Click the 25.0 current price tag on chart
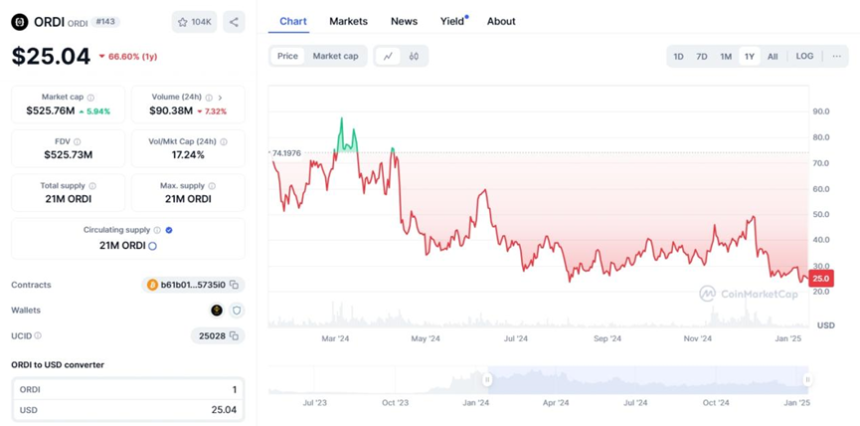Screen dimensions: 860x426 coord(821,278)
